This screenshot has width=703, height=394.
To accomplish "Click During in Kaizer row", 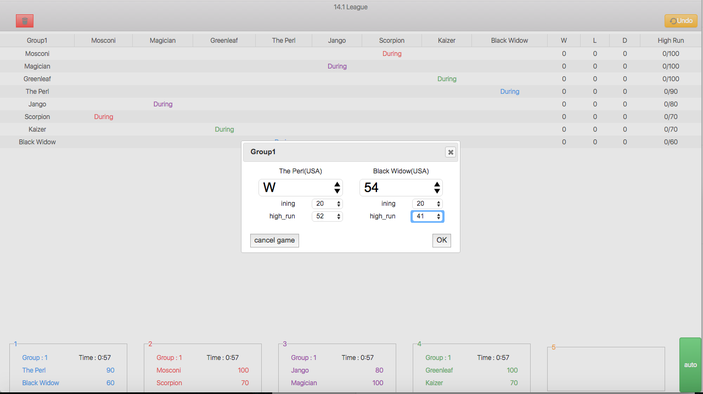I will point(224,129).
